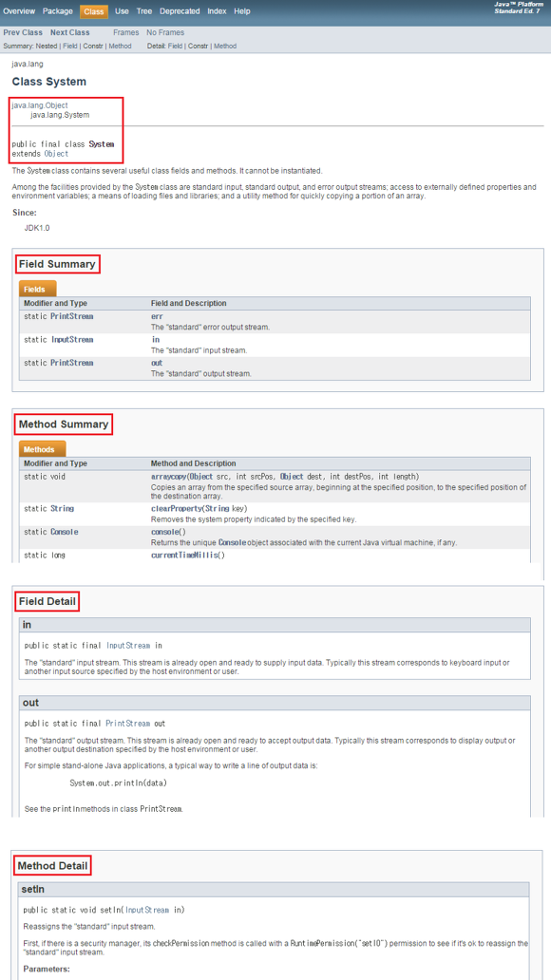Viewport: 551px width, 980px height.
Task: Switch to No Frames view
Action: tap(165, 32)
